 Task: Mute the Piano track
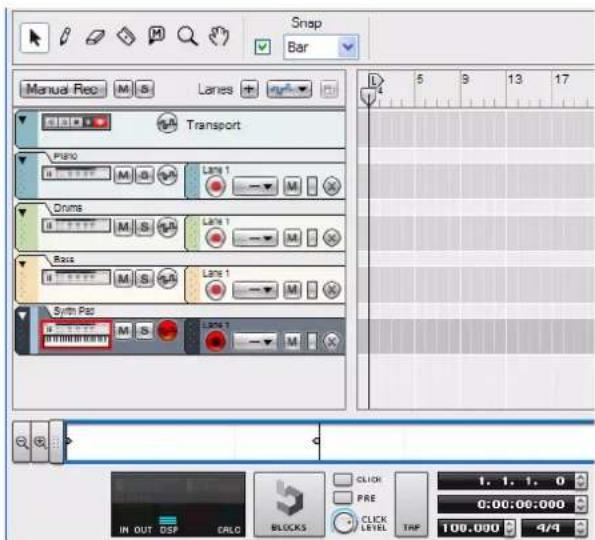(123, 175)
